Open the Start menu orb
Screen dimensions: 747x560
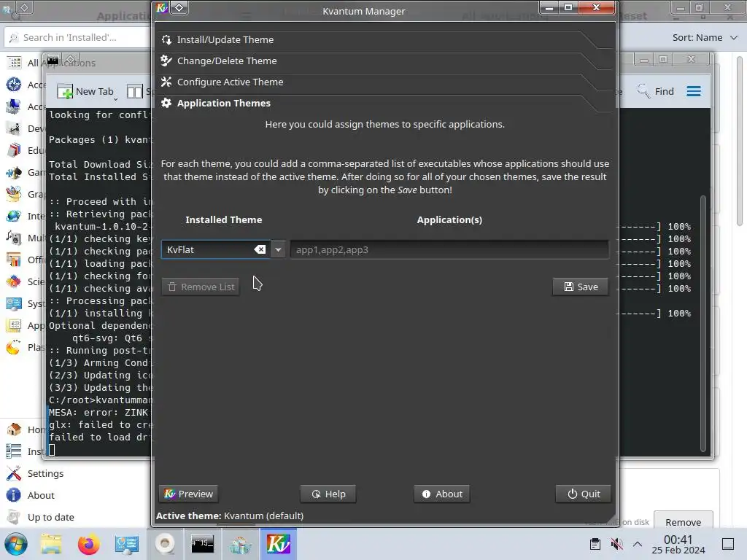(15, 544)
